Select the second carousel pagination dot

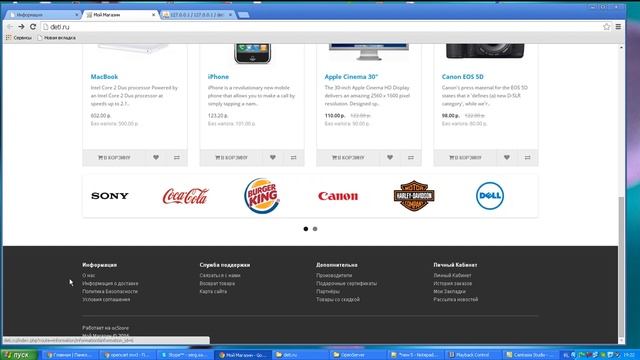[x=315, y=229]
